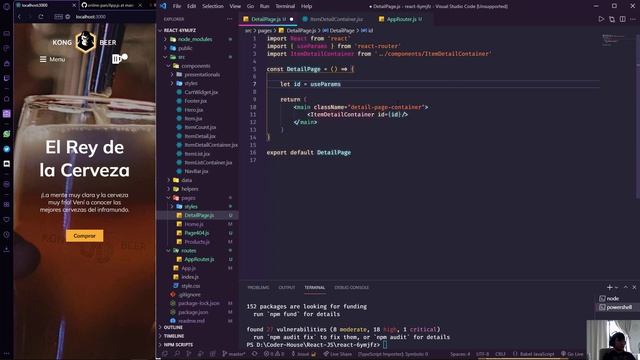This screenshot has width=640, height=360.
Task: Switch to the PROBLEMS panel tab
Action: coord(258,287)
